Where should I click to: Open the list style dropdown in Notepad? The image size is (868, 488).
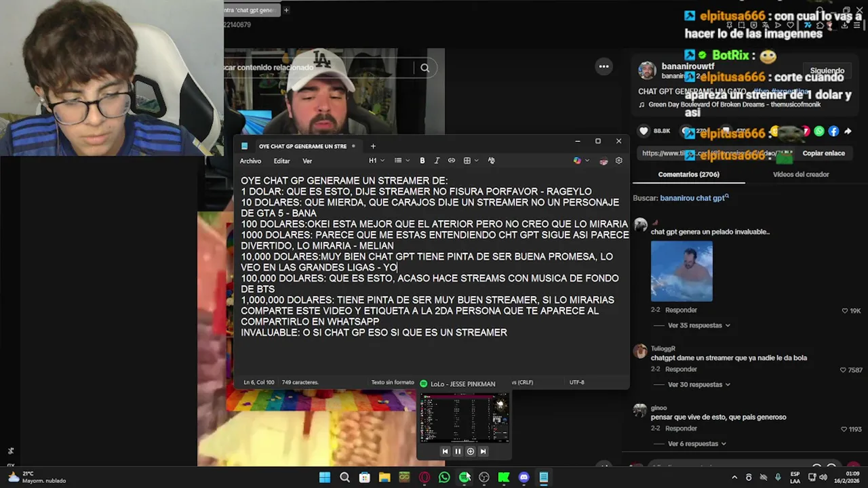402,161
